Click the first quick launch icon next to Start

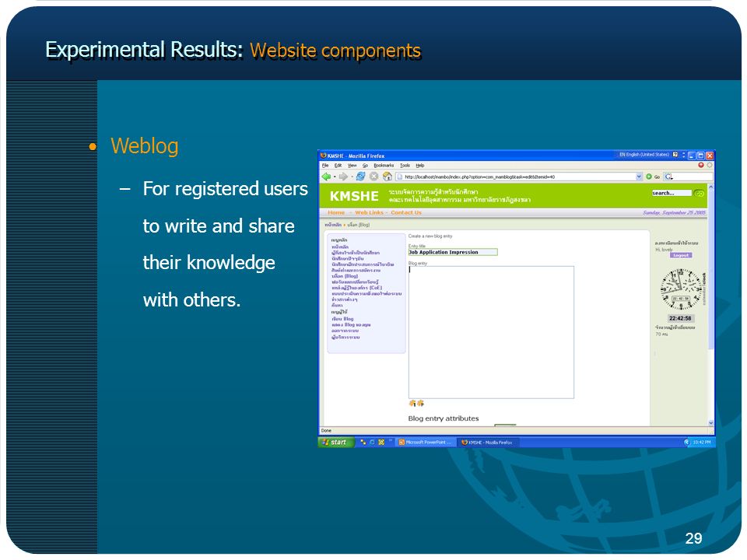pos(363,443)
